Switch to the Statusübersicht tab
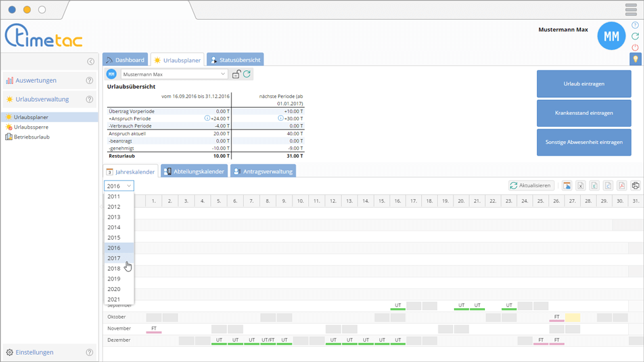Screen dimensions: 644x362 pos(235,60)
